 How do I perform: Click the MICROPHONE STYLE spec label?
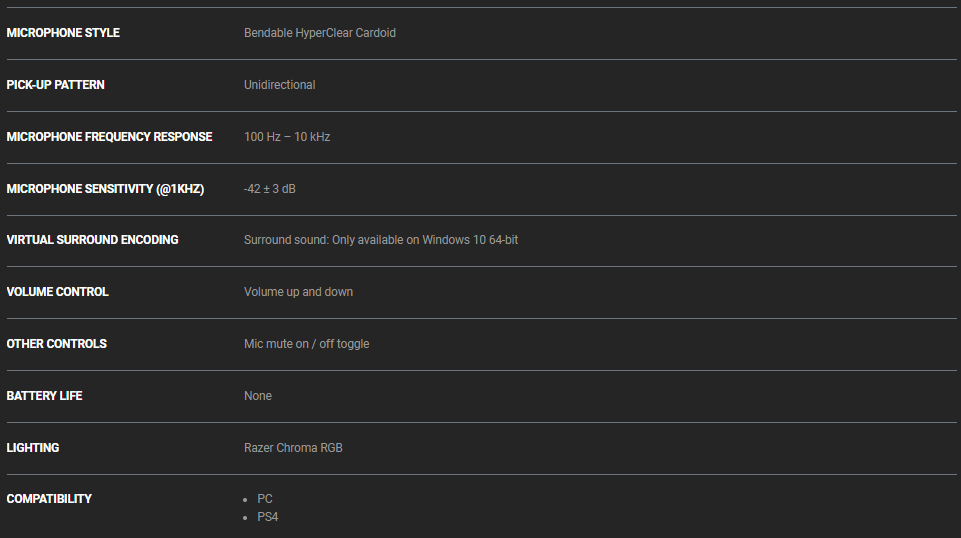[63, 33]
